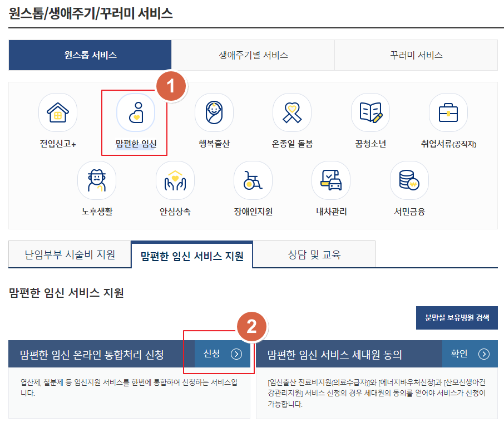Click the 맘편한 임신 서비스 지원 section heading
The width and height of the screenshot is (504, 427).
point(66,293)
